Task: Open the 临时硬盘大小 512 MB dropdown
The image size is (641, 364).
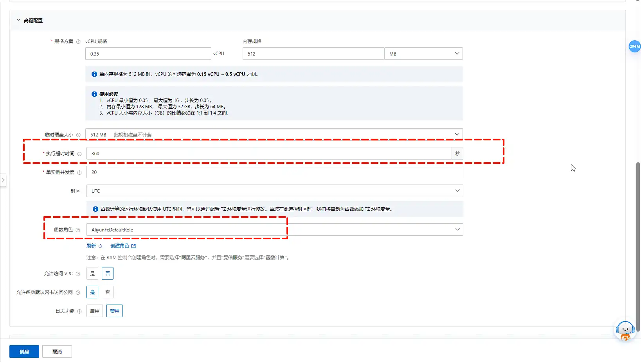Action: pos(274,134)
